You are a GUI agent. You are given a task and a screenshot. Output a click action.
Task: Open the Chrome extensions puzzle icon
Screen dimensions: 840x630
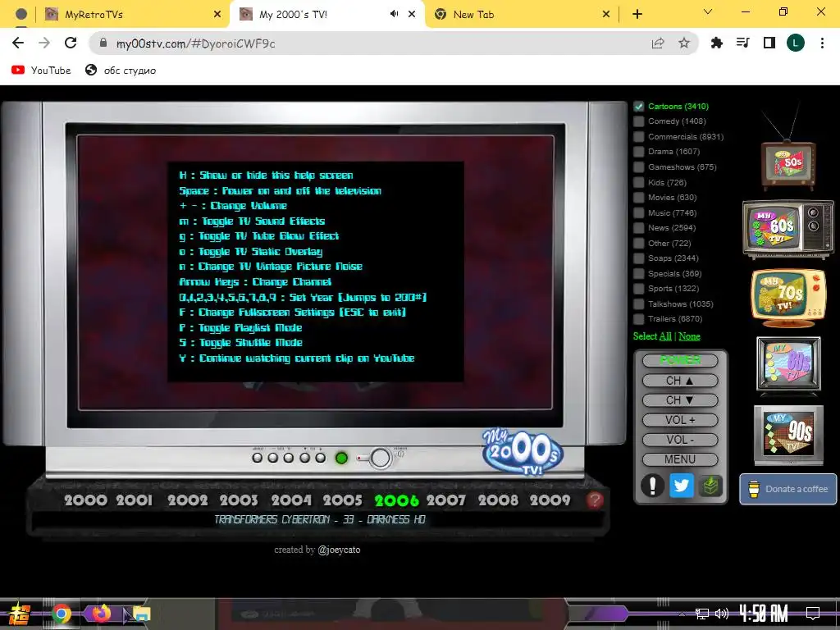717,43
